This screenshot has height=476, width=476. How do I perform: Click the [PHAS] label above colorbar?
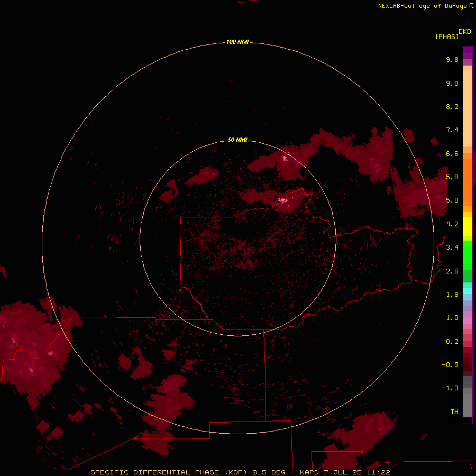(447, 37)
